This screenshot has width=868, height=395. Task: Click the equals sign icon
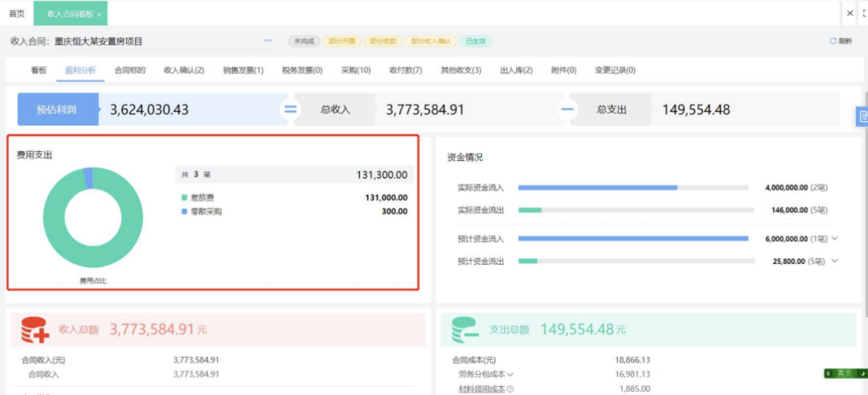point(291,109)
